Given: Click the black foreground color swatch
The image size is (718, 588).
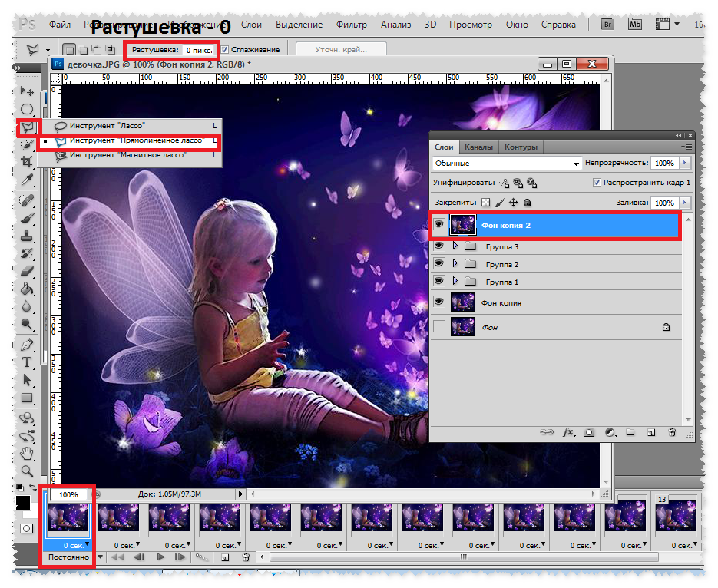Looking at the screenshot, I should click(23, 503).
